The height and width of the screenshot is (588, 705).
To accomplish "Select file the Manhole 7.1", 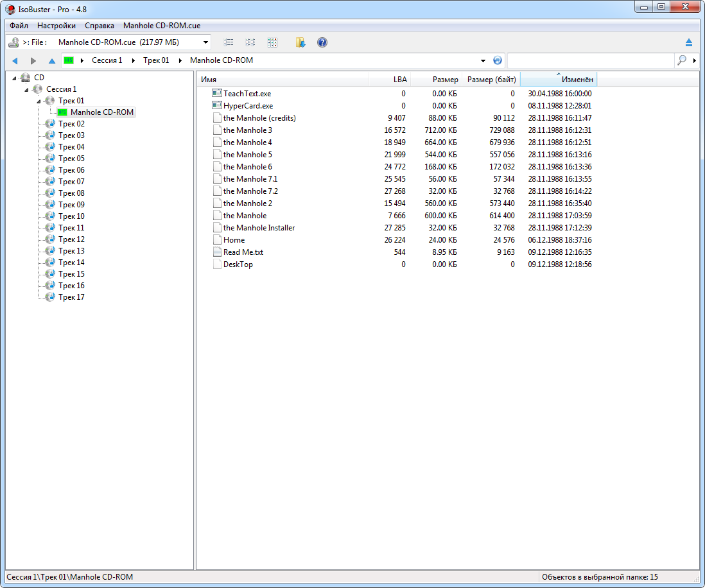I will (x=250, y=179).
